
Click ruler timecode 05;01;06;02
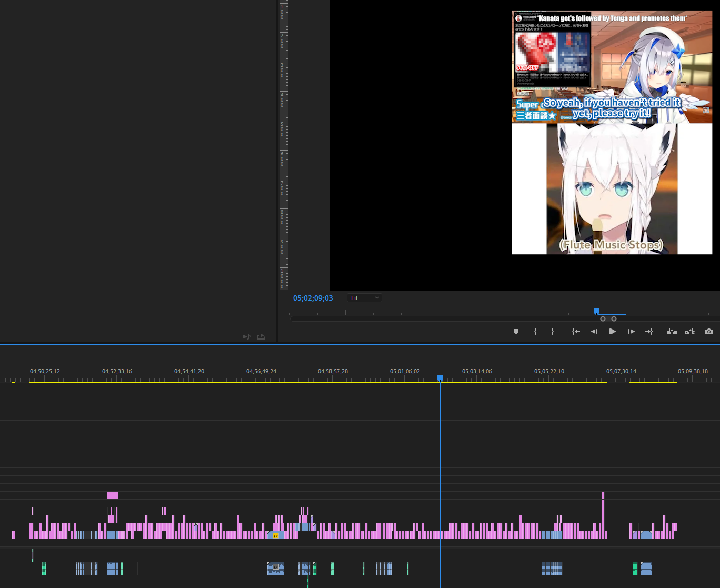405,371
